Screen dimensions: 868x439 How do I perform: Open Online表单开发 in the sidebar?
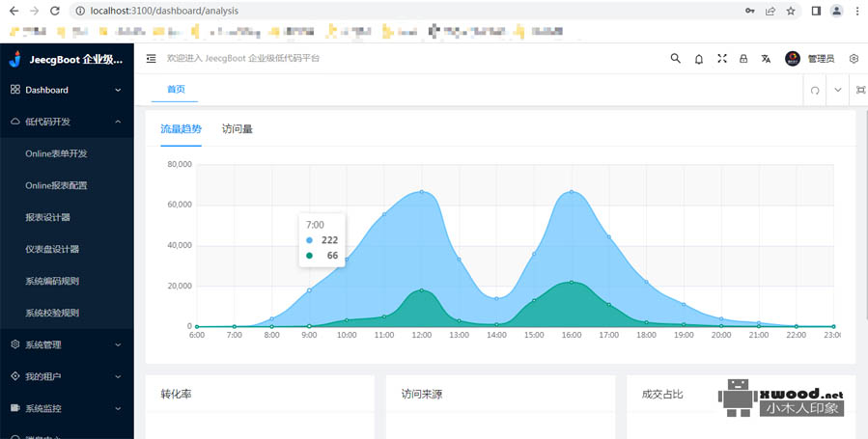(56, 153)
